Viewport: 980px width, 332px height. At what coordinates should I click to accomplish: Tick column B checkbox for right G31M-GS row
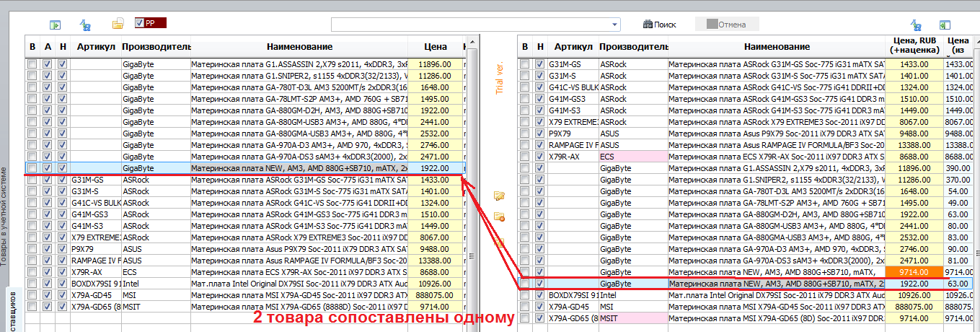coord(526,64)
